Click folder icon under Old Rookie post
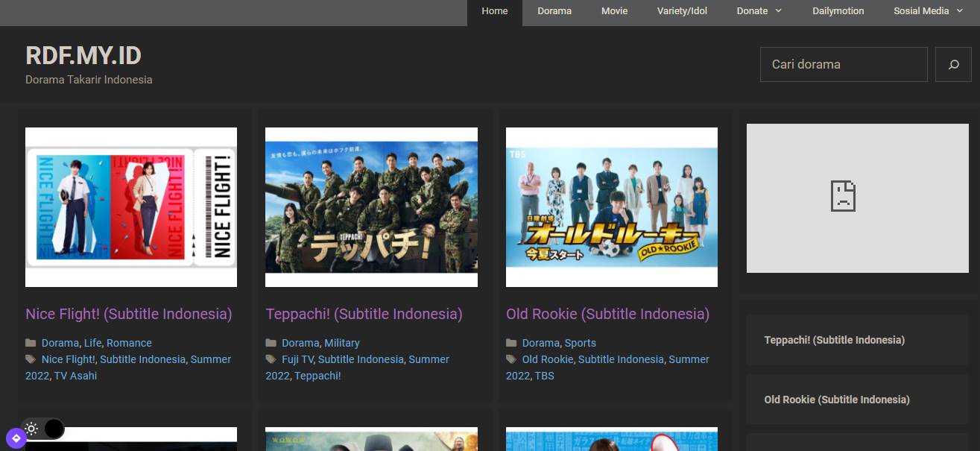 [511, 343]
